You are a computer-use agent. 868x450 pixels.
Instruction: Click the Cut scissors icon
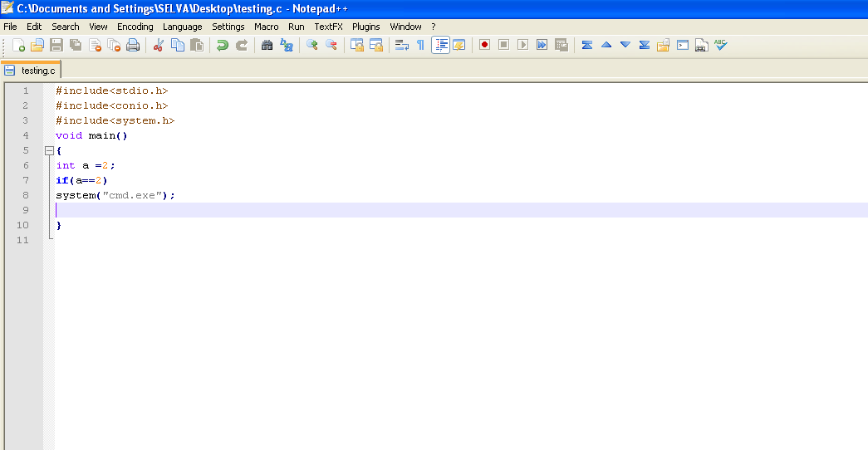[159, 45]
